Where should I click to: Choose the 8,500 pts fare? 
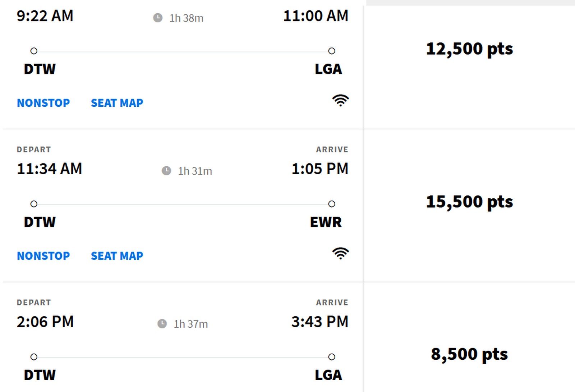469,354
